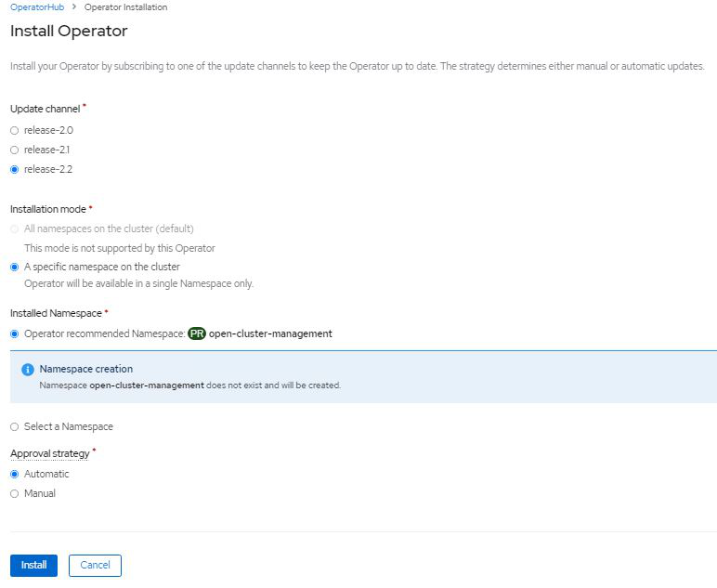Click the Namespace creation alert title

click(85, 369)
